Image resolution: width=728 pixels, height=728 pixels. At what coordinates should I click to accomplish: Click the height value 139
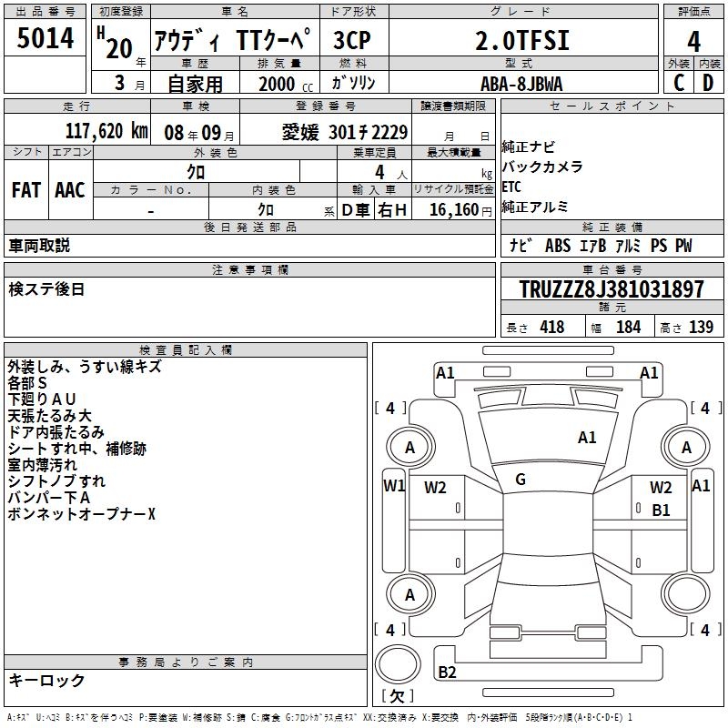pos(701,327)
